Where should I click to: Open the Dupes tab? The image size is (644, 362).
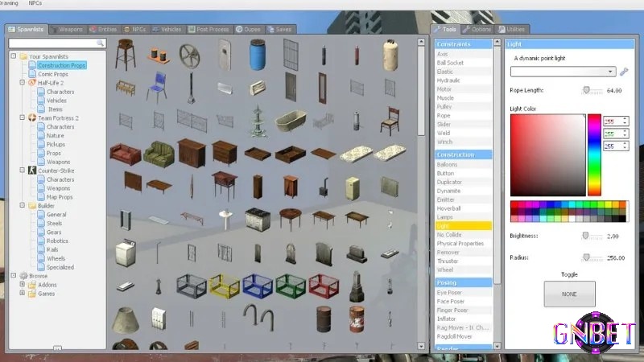click(249, 30)
